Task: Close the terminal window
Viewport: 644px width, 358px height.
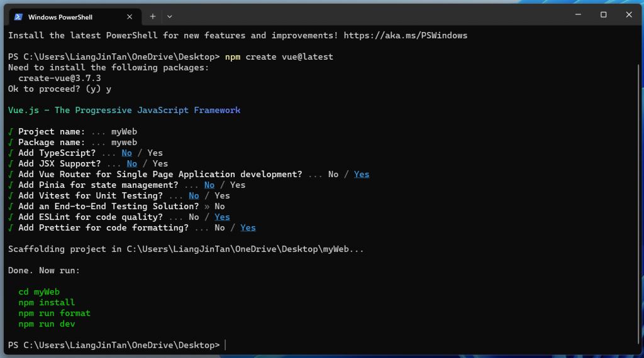Action: click(x=629, y=15)
